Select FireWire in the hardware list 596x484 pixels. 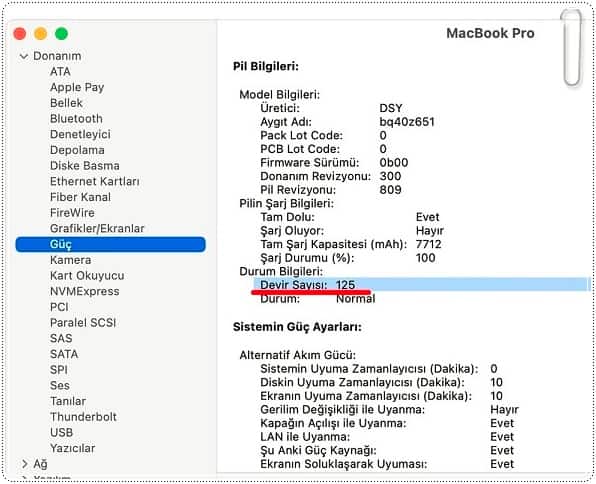point(72,213)
